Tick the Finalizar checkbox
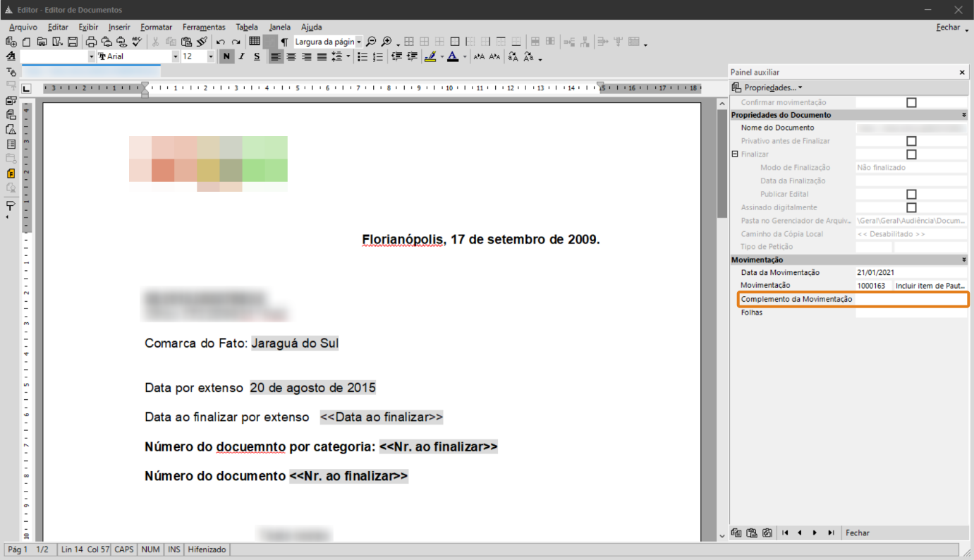The height and width of the screenshot is (560, 974). coord(911,154)
